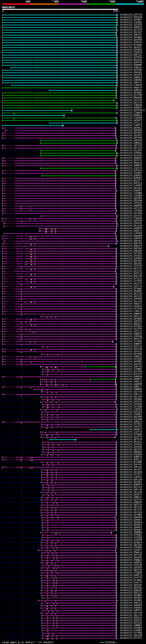
Task: Select hit UniRef100_A2SY49
Action: (131, 100)
